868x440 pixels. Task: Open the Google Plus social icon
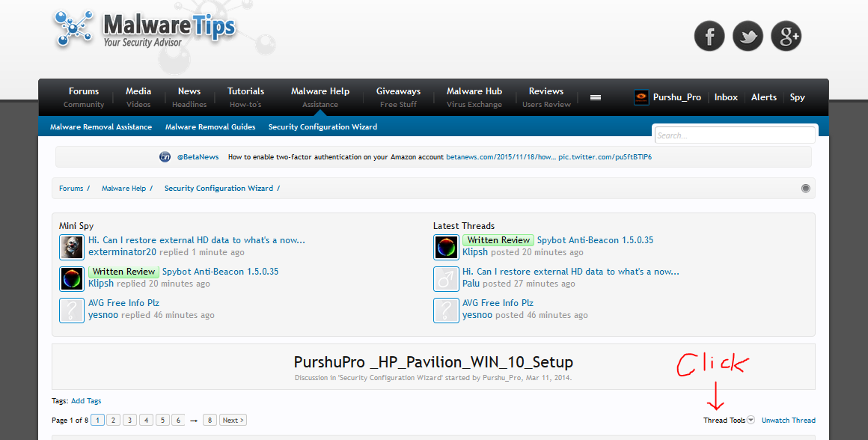[786, 36]
